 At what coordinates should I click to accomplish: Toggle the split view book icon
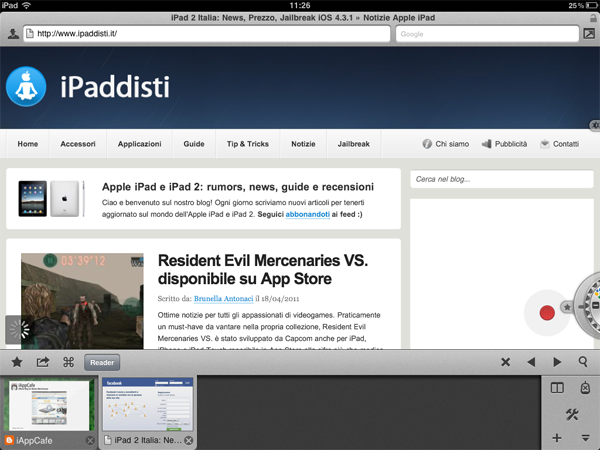point(557,388)
